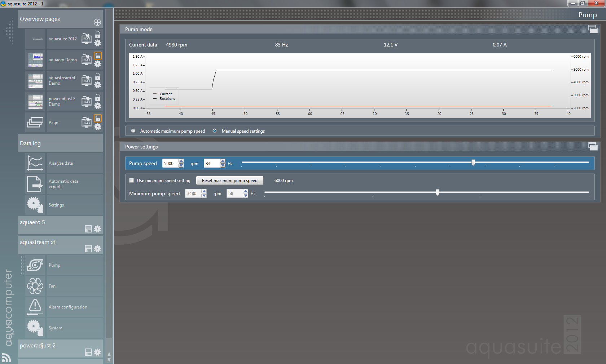This screenshot has width=606, height=364.
Task: Click the System gears icon
Action: coord(35,327)
